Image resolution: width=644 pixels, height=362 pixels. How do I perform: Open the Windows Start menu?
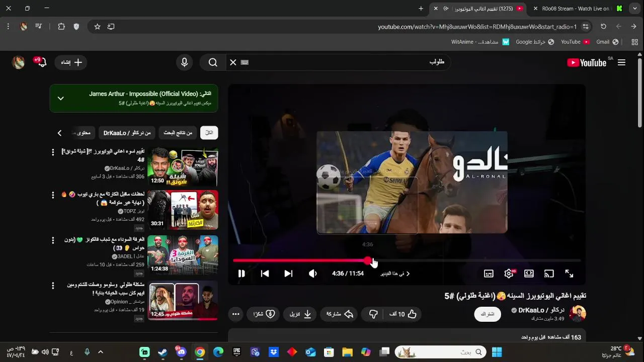[x=497, y=352]
